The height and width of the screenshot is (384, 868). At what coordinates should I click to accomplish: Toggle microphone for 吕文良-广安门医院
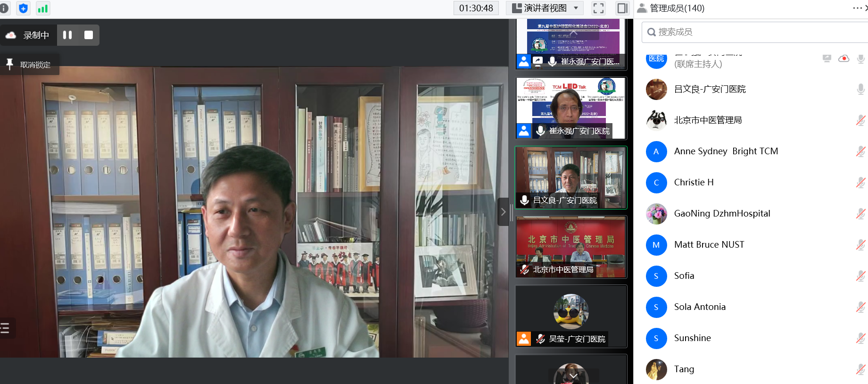click(860, 89)
